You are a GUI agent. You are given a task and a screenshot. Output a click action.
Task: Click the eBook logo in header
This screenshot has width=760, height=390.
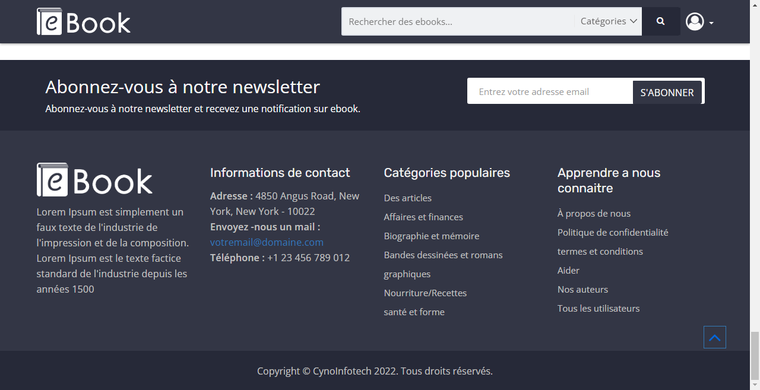[x=83, y=22]
